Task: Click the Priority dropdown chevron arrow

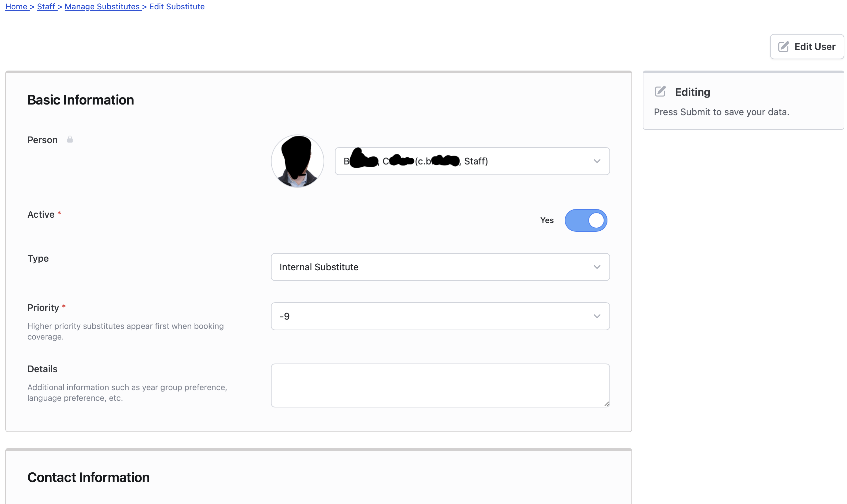Action: tap(597, 316)
